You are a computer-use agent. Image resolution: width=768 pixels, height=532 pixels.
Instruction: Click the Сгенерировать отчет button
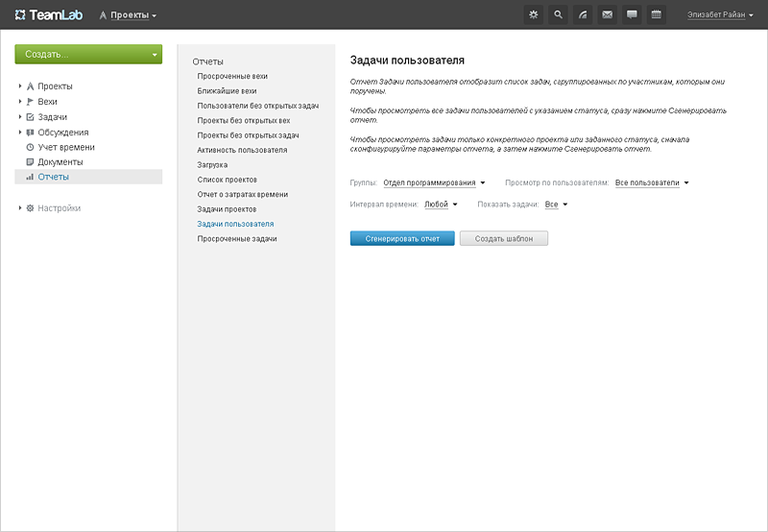click(x=402, y=238)
